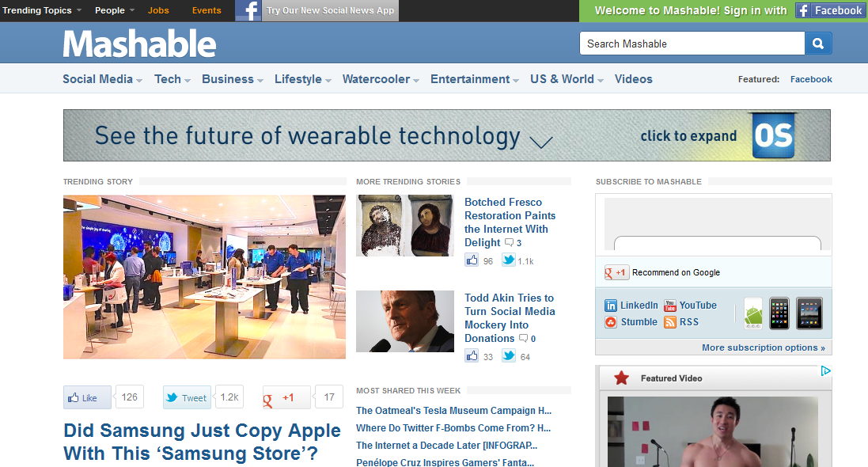Open the Jobs link in the top bar
This screenshot has height=467, width=868.
(158, 10)
